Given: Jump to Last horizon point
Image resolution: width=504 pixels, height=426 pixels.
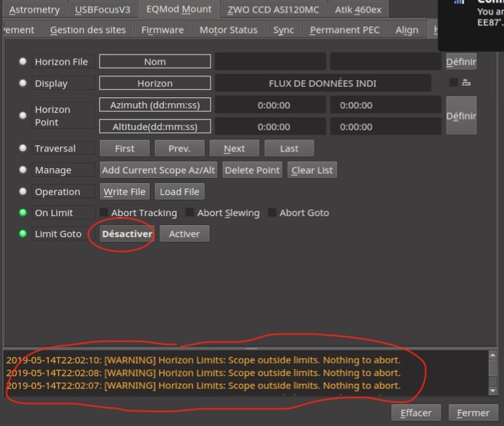Looking at the screenshot, I should [289, 148].
